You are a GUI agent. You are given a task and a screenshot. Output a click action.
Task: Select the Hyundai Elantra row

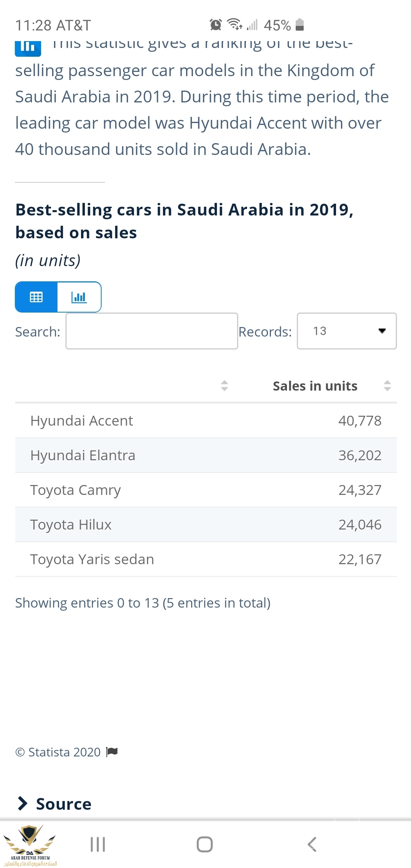coord(205,455)
